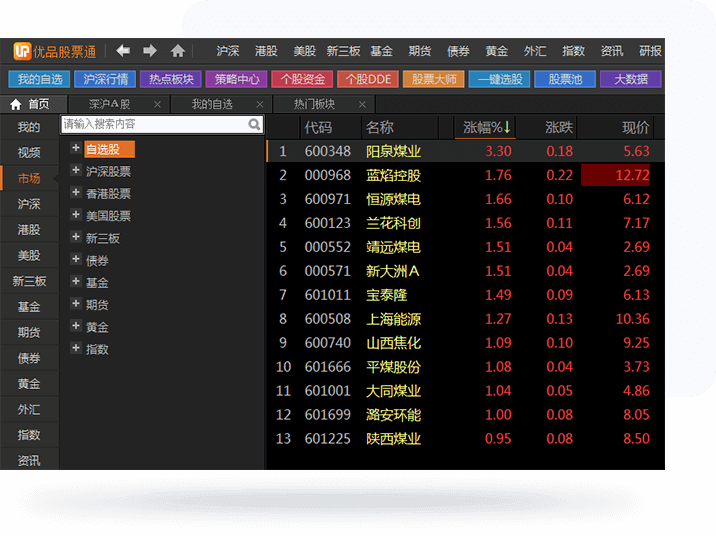Viewport: 716px width, 536px height.
Task: Switch to the 首页 tab
Action: pyautogui.click(x=34, y=105)
